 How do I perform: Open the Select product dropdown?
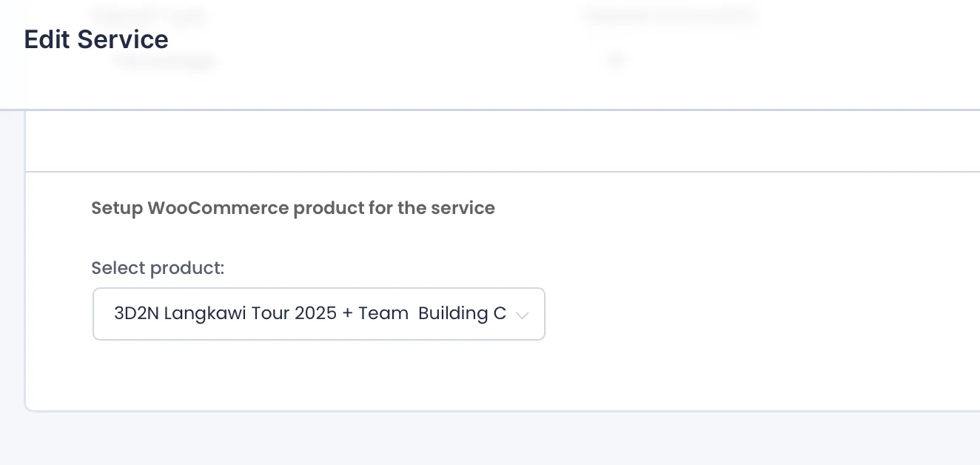[318, 314]
